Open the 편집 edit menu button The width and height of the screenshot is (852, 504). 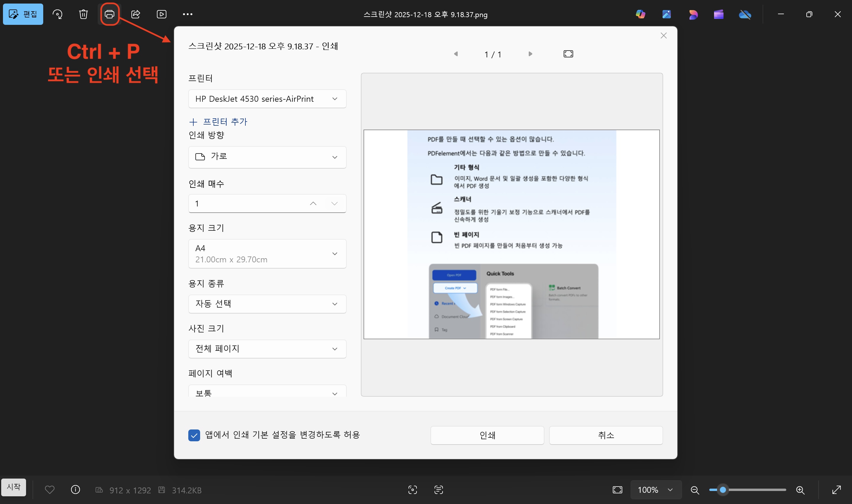point(23,14)
